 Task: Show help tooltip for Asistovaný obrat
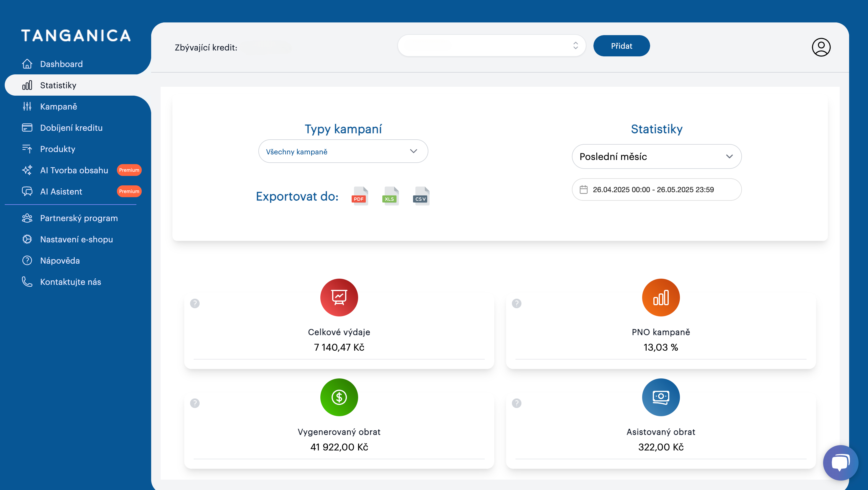pyautogui.click(x=517, y=403)
